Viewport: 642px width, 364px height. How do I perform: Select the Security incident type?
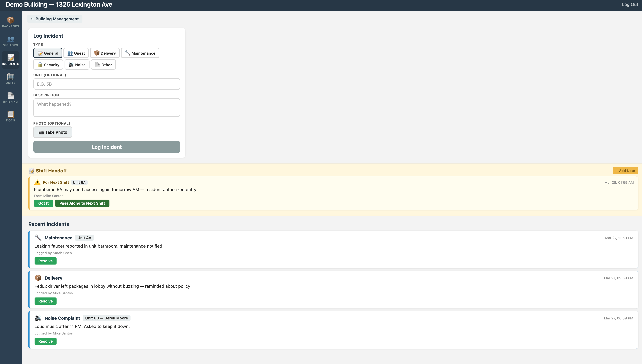[48, 64]
